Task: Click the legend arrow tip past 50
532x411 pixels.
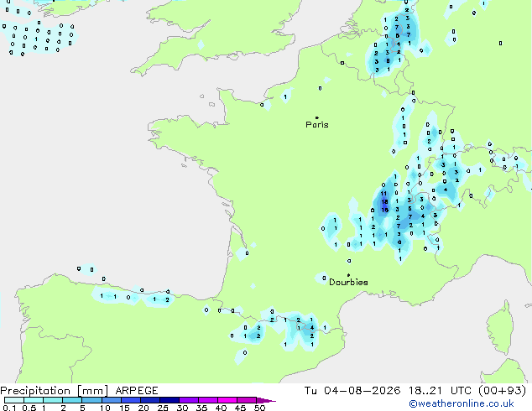Action: (x=267, y=400)
